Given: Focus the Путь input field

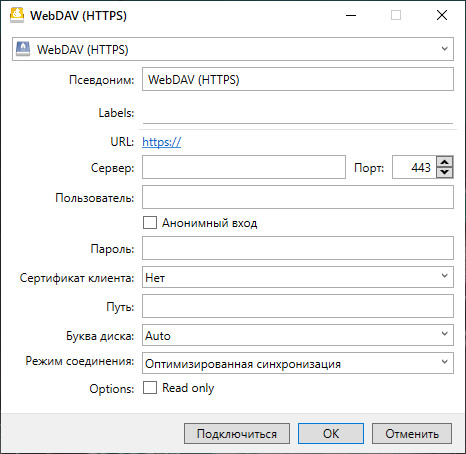Looking at the screenshot, I should 298,306.
